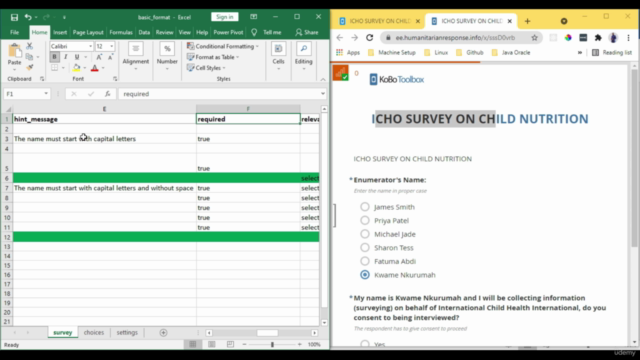Viewport: 640px width, 360px height.
Task: Select enumerator Kwame Nkurumah
Action: (x=365, y=275)
